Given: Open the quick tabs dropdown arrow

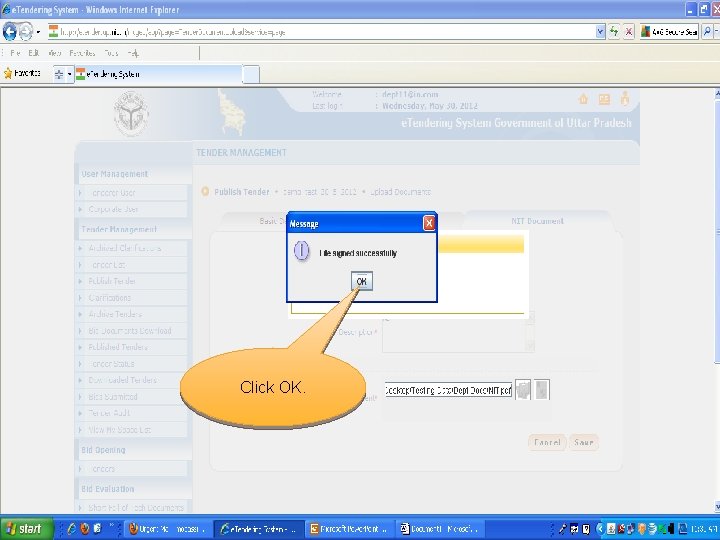Looking at the screenshot, I should [x=70, y=74].
